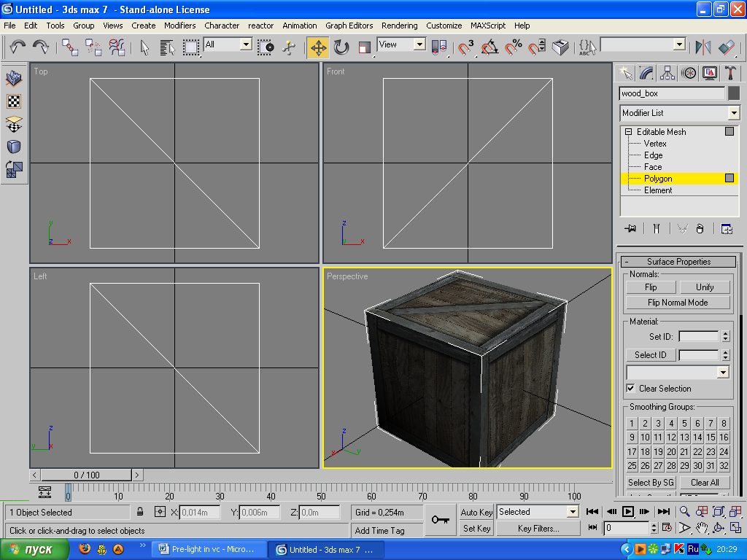Open the Graph Editors menu

pyautogui.click(x=349, y=26)
